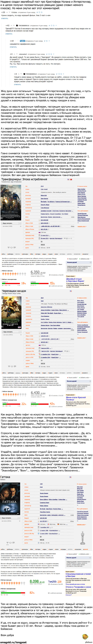Open 'Буду смотреть' dropdown for Transformers
The height and width of the screenshot is (644, 93).
point(11,223)
